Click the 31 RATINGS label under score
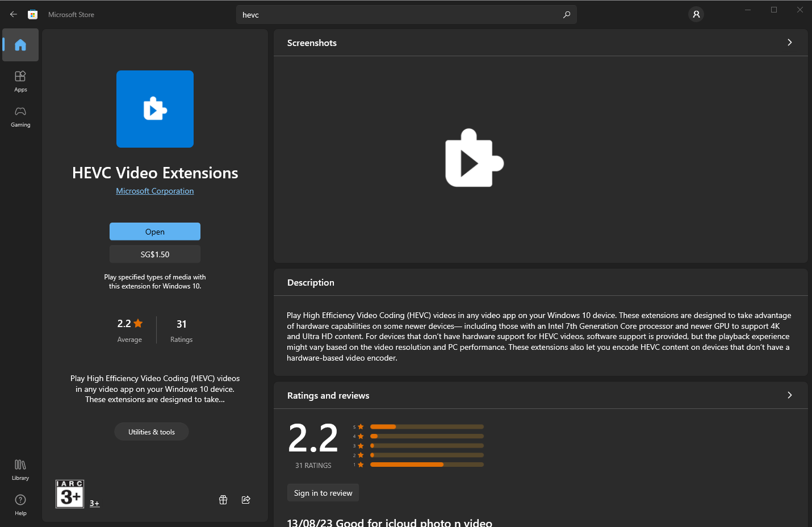Screen dimensions: 812x527 click(x=313, y=466)
